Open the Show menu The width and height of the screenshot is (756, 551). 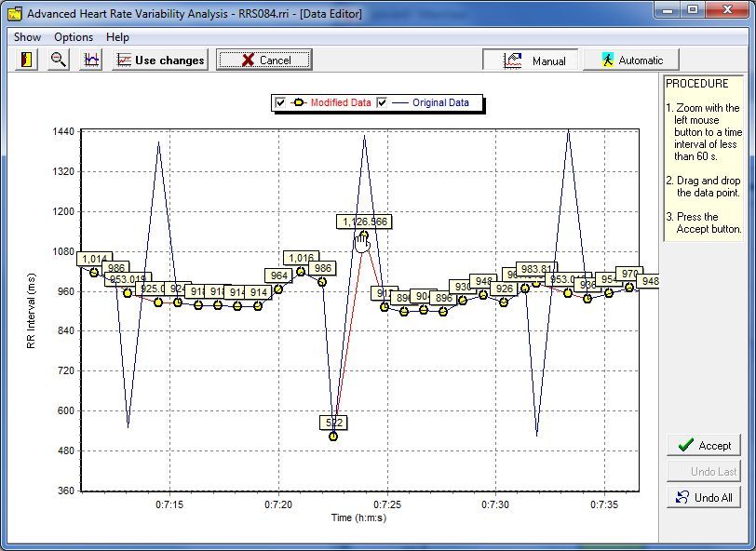tap(27, 37)
